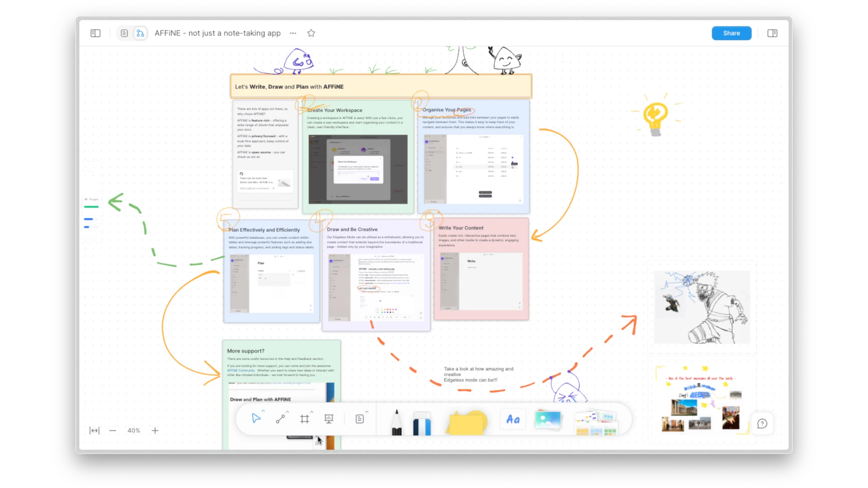Switch to Page mode view

coord(124,33)
